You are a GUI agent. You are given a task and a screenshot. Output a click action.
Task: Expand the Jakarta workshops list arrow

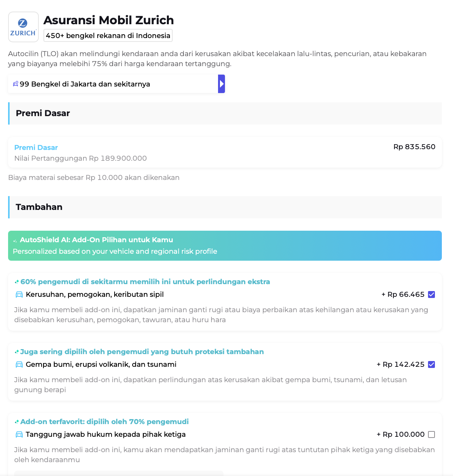tap(222, 84)
